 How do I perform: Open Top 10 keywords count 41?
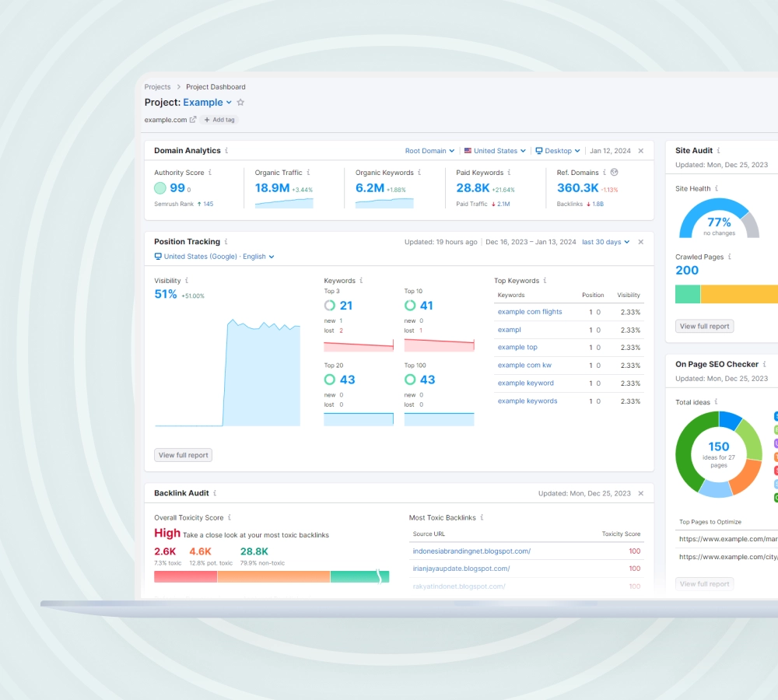pos(426,306)
